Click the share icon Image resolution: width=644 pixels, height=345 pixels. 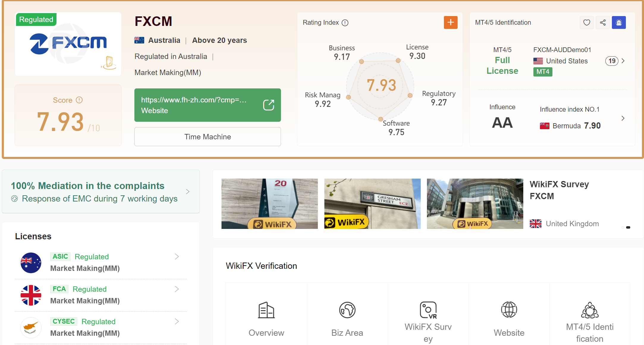603,22
